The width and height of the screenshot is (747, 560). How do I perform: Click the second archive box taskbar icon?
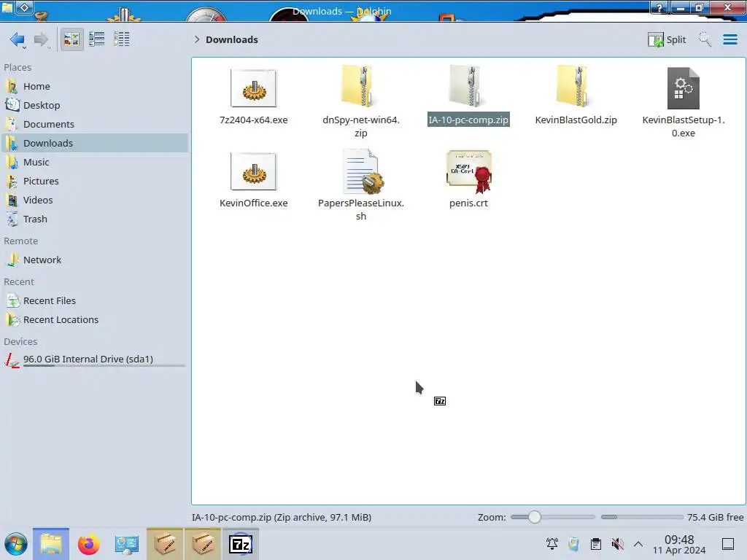pyautogui.click(x=203, y=544)
